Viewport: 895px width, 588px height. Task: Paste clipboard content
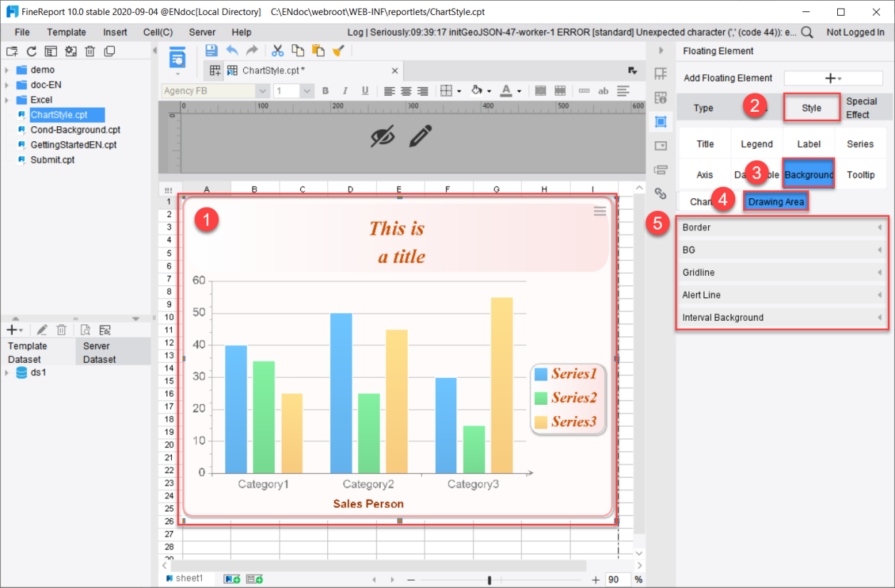(318, 51)
